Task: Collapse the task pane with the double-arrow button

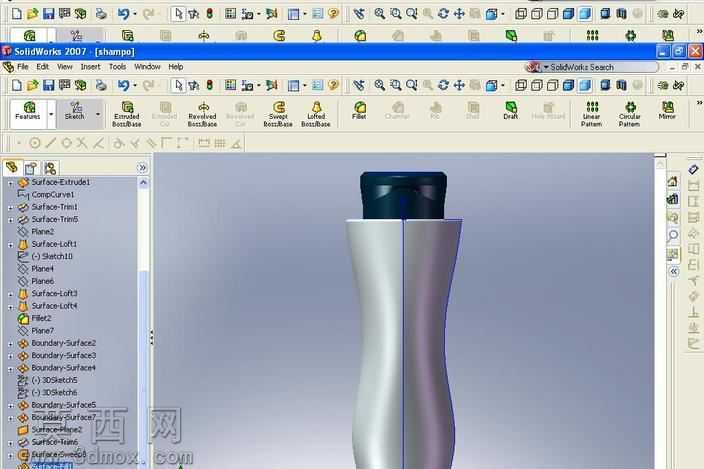Action: point(673,272)
